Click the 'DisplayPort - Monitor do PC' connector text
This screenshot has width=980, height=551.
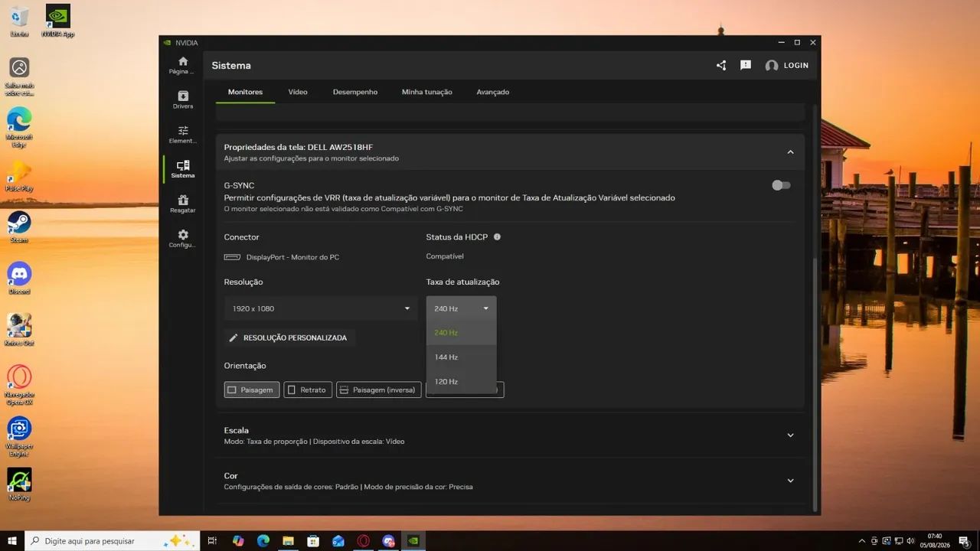pyautogui.click(x=292, y=257)
